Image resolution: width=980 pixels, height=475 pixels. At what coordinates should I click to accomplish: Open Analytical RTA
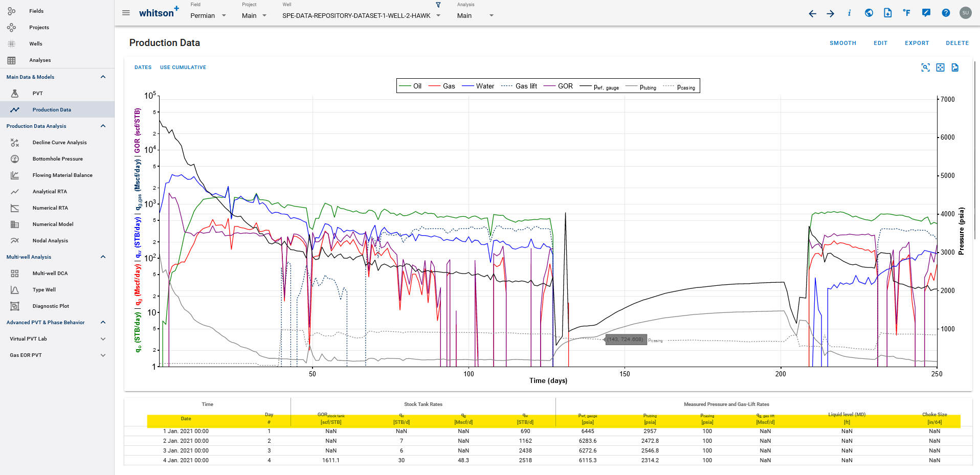(x=57, y=192)
